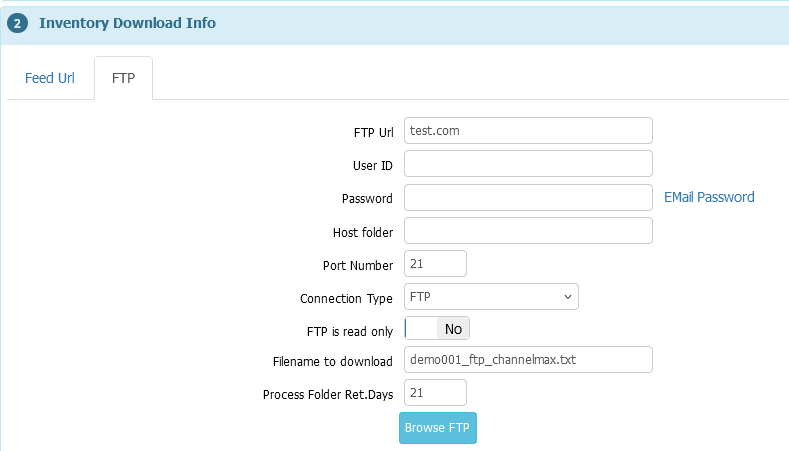Collapse the Inventory Download Info header

pyautogui.click(x=127, y=22)
